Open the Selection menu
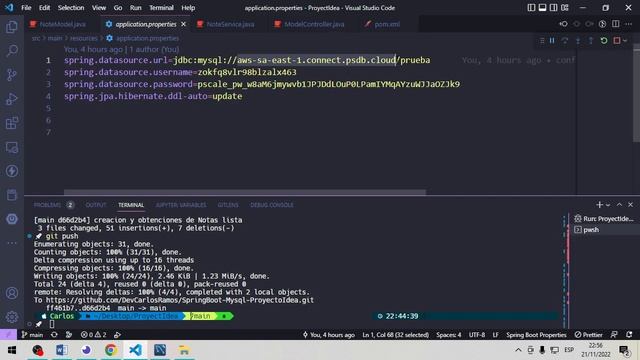 [x=71, y=8]
